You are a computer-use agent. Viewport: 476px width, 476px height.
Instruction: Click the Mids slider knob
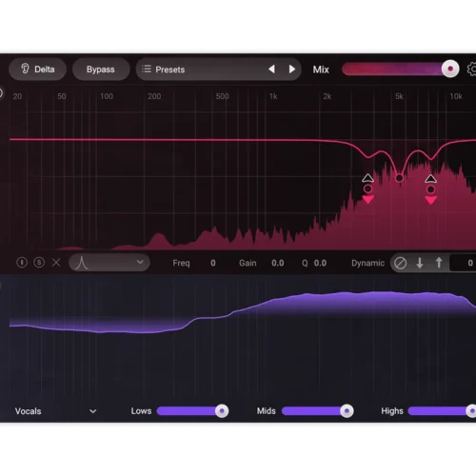tap(347, 411)
